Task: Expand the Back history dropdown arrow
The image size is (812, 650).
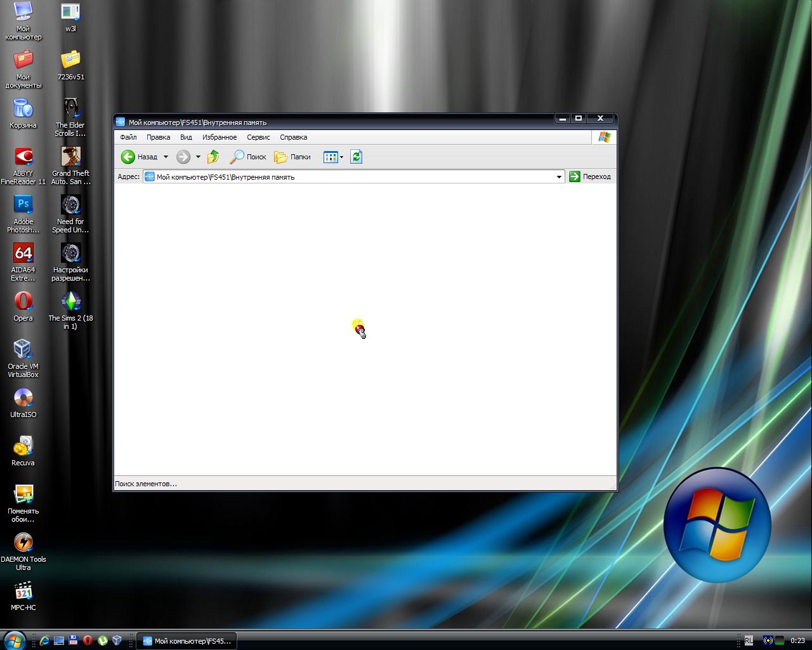Action: point(166,157)
